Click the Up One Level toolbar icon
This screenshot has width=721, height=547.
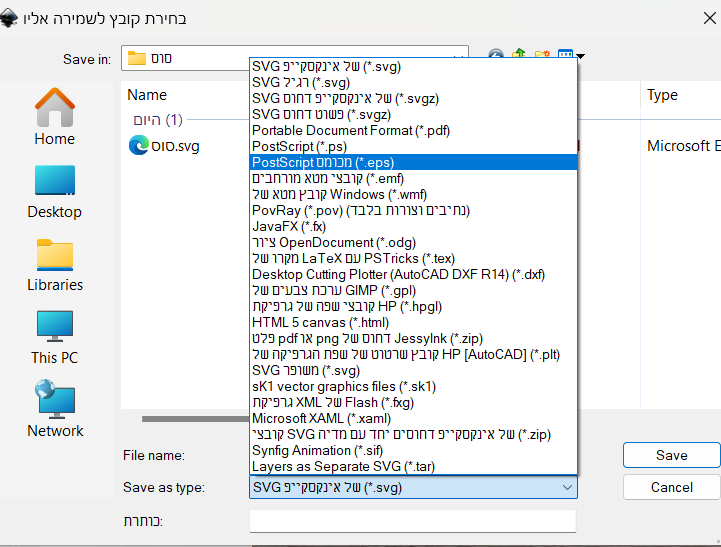[519, 54]
